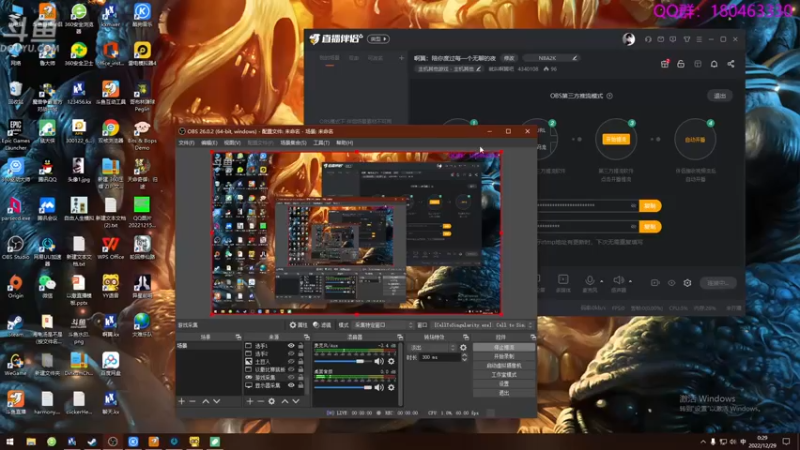800x450 pixels.
Task: Move the scene down in the scenes panel
Action: [x=217, y=402]
